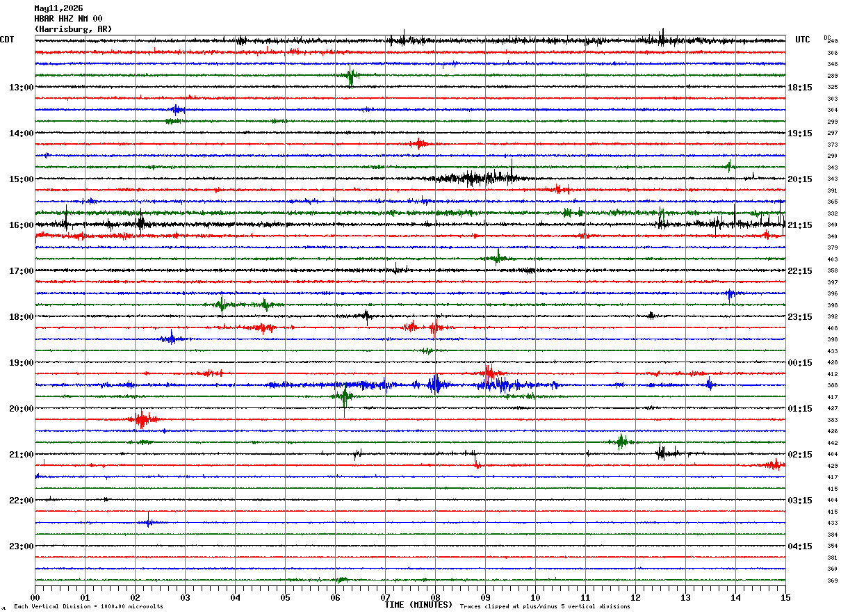Click the 15 minute tick label
841x616 pixels.
[x=785, y=598]
